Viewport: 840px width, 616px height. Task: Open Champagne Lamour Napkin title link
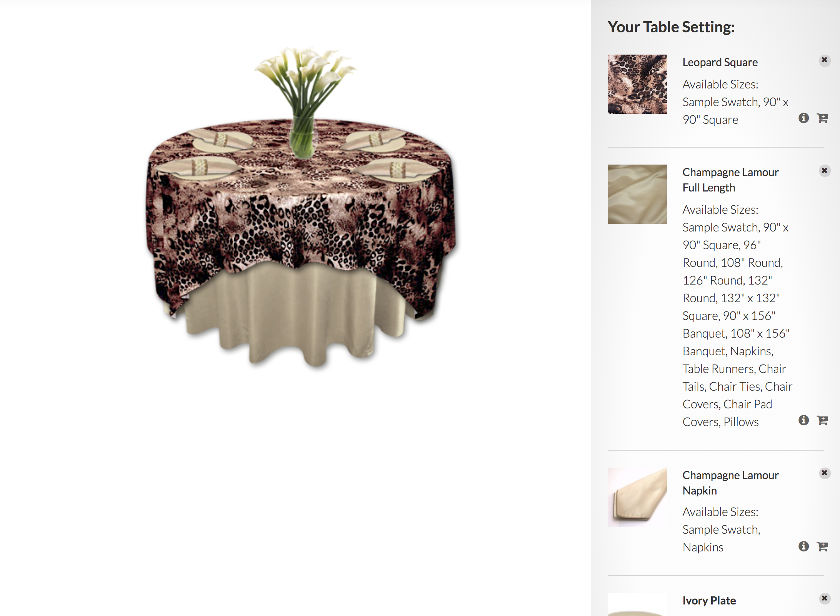[730, 483]
